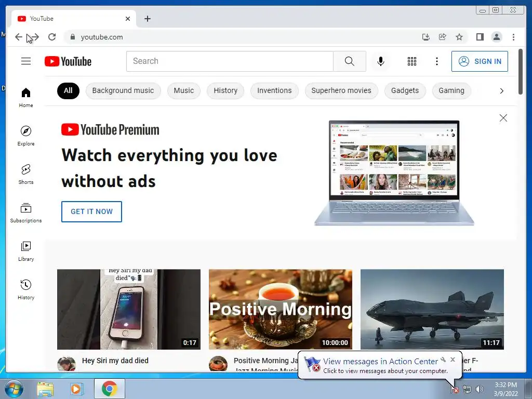Click the share this page icon
Image resolution: width=532 pixels, height=399 pixels.
click(x=443, y=37)
